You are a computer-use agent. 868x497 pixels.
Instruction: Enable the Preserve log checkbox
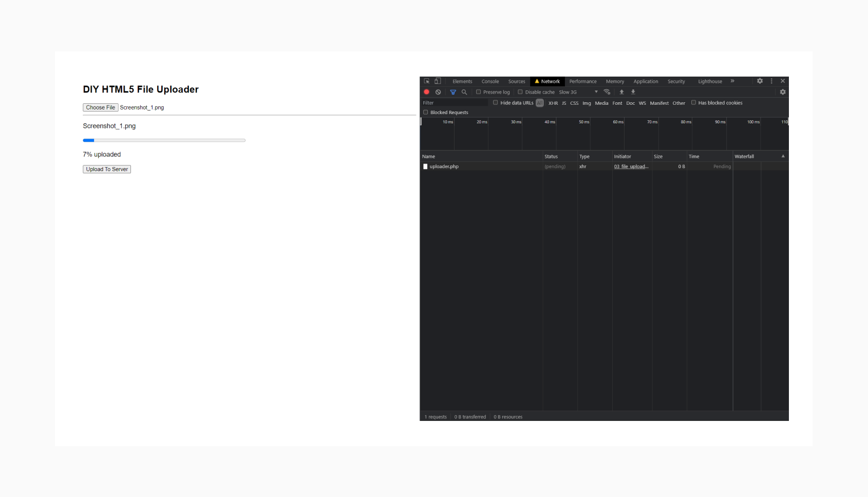(x=478, y=92)
